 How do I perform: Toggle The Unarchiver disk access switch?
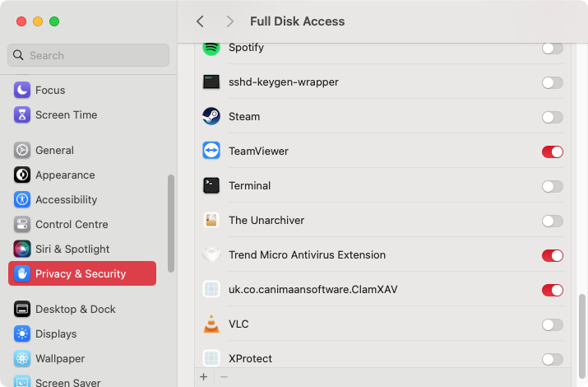(553, 221)
